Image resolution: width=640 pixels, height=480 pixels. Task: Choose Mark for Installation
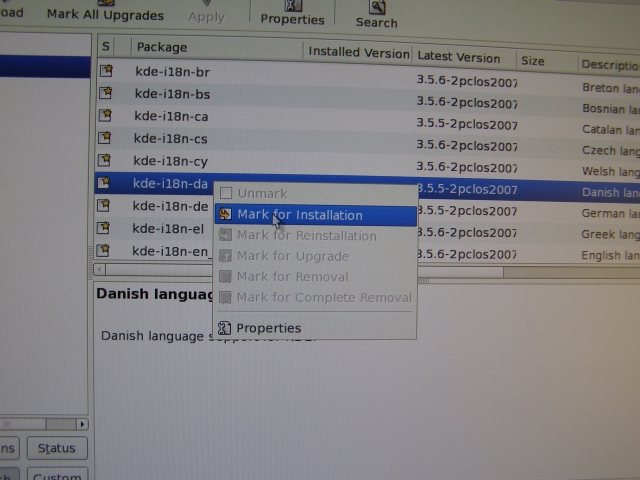[x=316, y=215]
